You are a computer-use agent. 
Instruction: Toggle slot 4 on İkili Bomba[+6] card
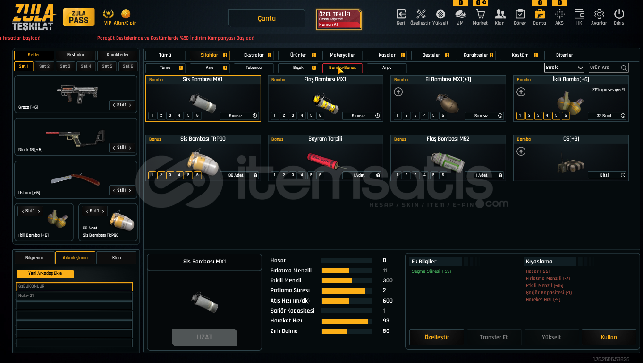(x=547, y=116)
